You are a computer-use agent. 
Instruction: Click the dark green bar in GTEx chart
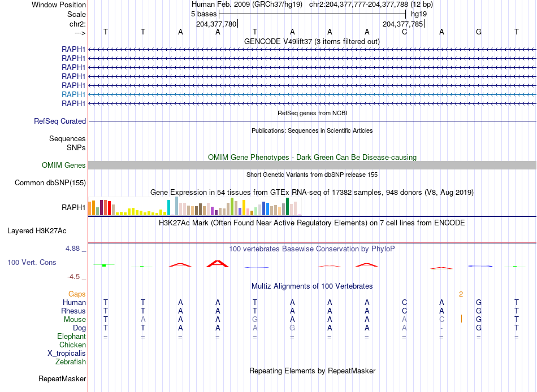pyautogui.click(x=287, y=206)
